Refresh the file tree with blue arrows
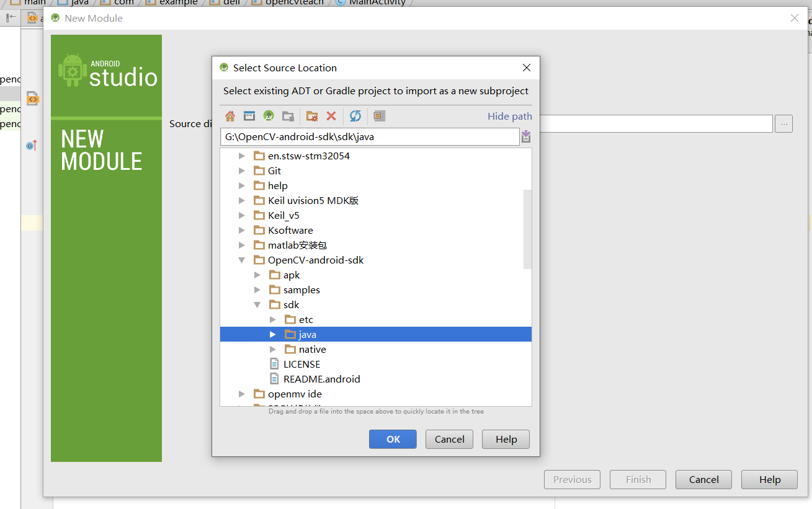Screen dimensions: 812x509 click(x=355, y=116)
